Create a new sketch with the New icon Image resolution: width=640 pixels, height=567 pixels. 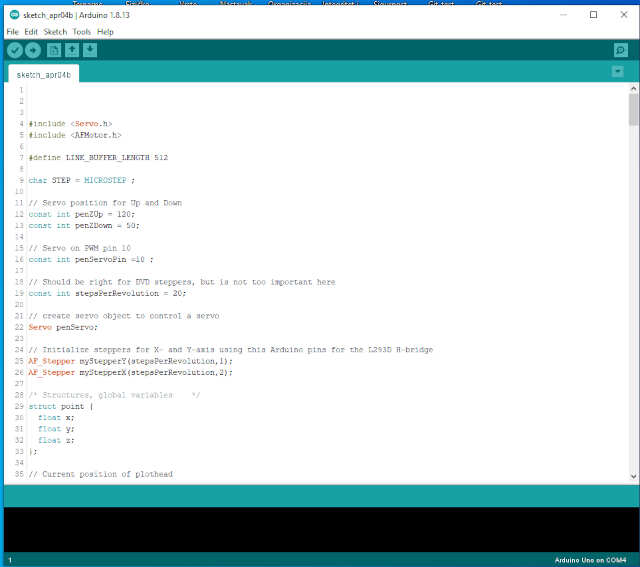pos(54,50)
